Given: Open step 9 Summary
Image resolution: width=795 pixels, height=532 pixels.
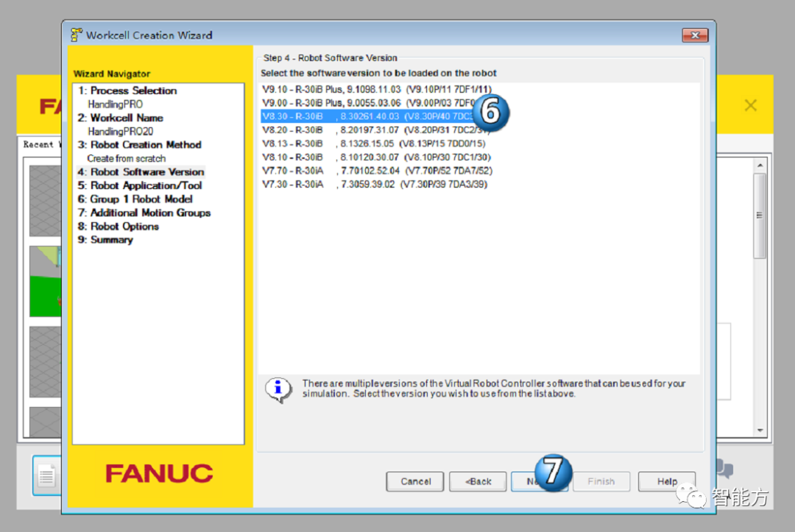Looking at the screenshot, I should [105, 240].
